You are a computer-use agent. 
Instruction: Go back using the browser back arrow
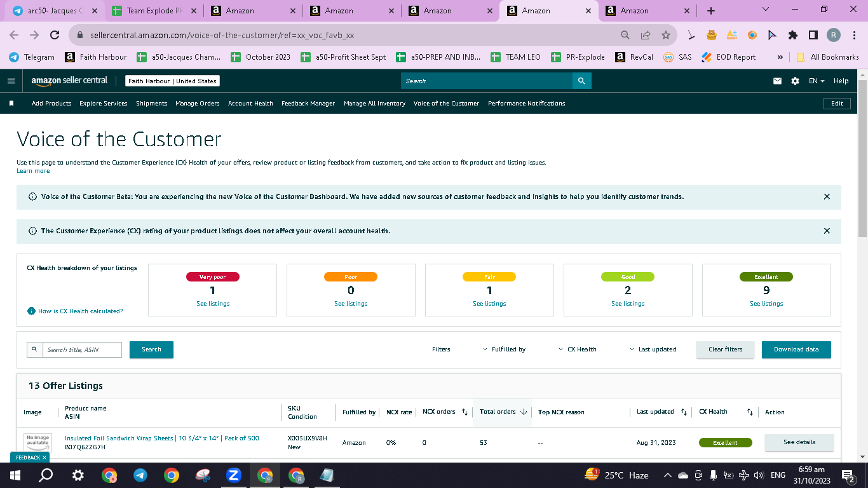pos(14,35)
